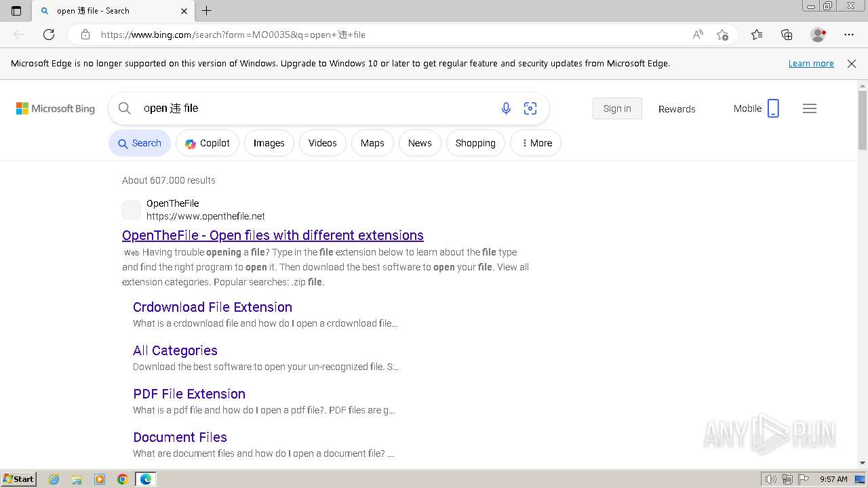The image size is (868, 488).
Task: Click the page vertical scrollbar thumb
Action: pos(863,120)
